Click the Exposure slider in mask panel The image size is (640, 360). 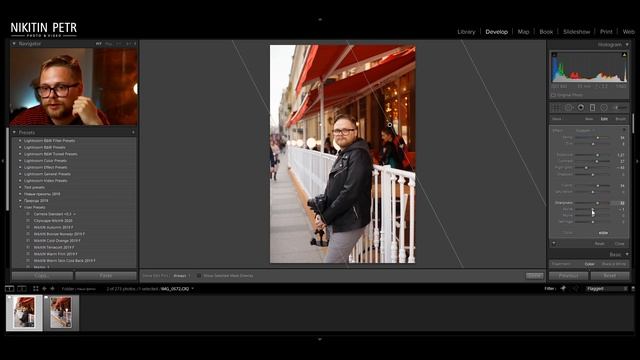[592, 155]
